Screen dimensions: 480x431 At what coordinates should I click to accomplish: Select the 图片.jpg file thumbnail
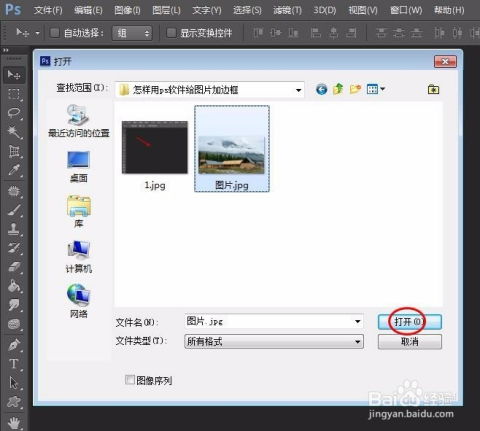click(232, 149)
